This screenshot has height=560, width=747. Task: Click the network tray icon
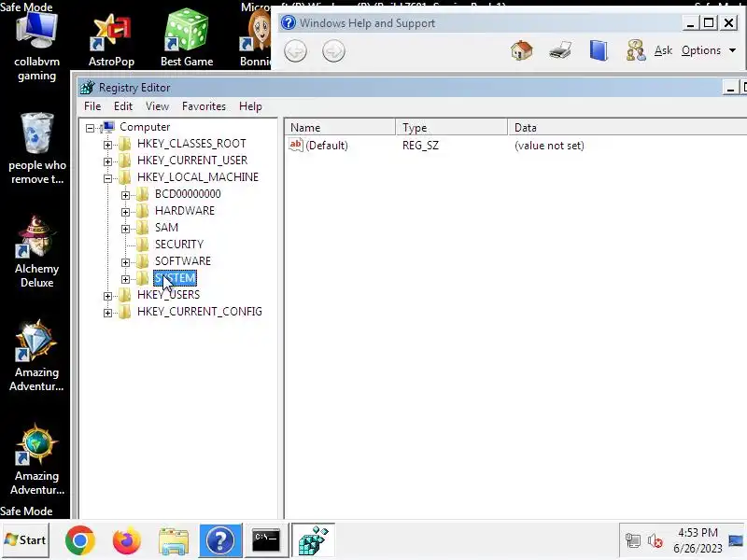633,540
